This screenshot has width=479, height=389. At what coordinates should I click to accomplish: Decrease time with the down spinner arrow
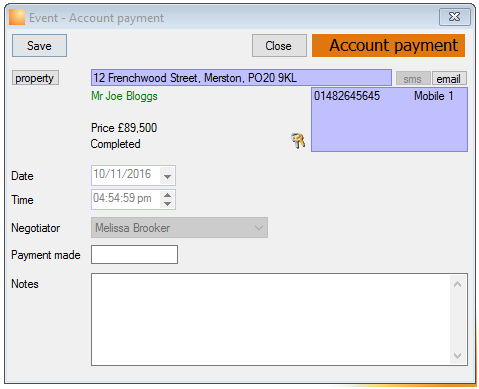tap(167, 203)
